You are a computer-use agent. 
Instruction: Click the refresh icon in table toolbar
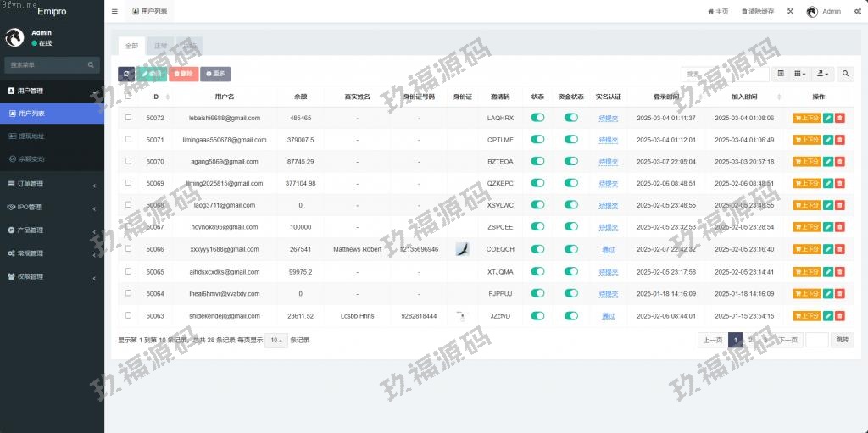click(126, 75)
